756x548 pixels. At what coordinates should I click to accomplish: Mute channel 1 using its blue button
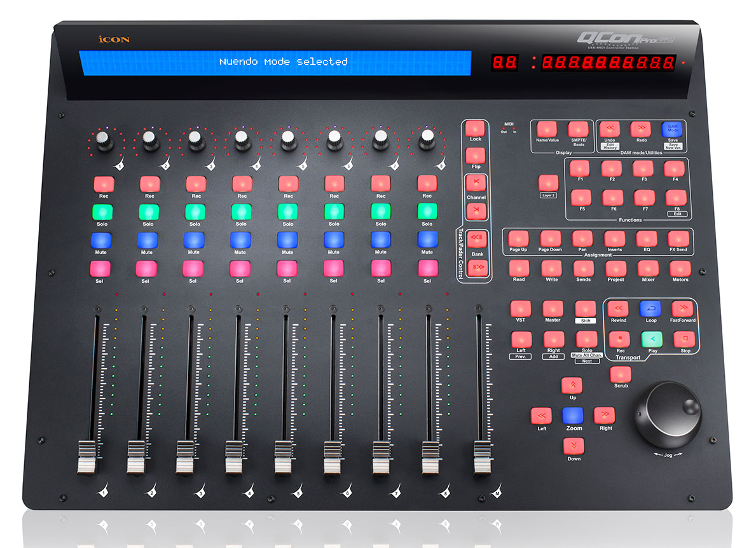100,240
